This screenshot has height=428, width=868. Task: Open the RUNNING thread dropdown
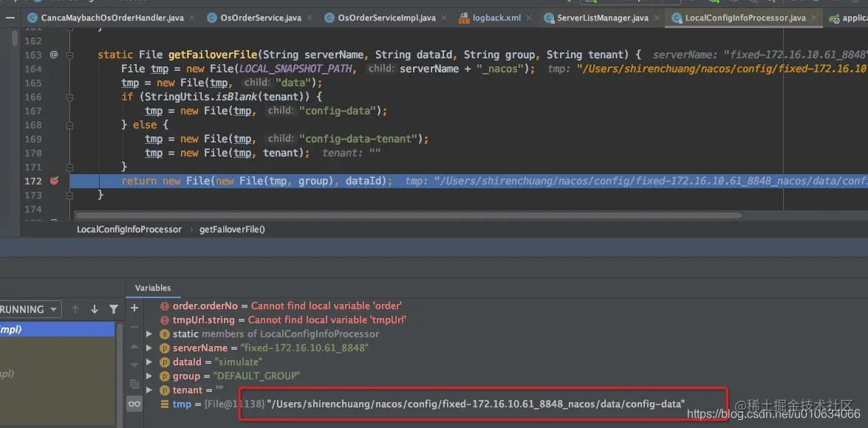[30, 309]
